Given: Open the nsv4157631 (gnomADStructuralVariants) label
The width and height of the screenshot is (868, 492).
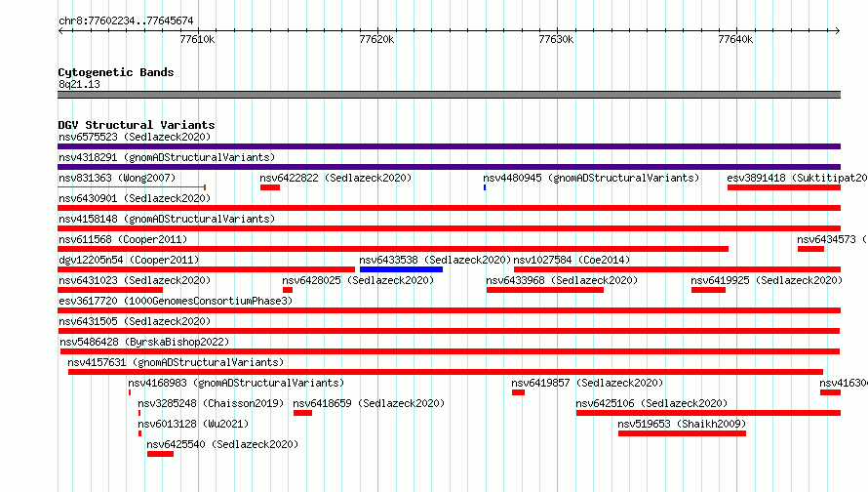Looking at the screenshot, I should [x=176, y=362].
